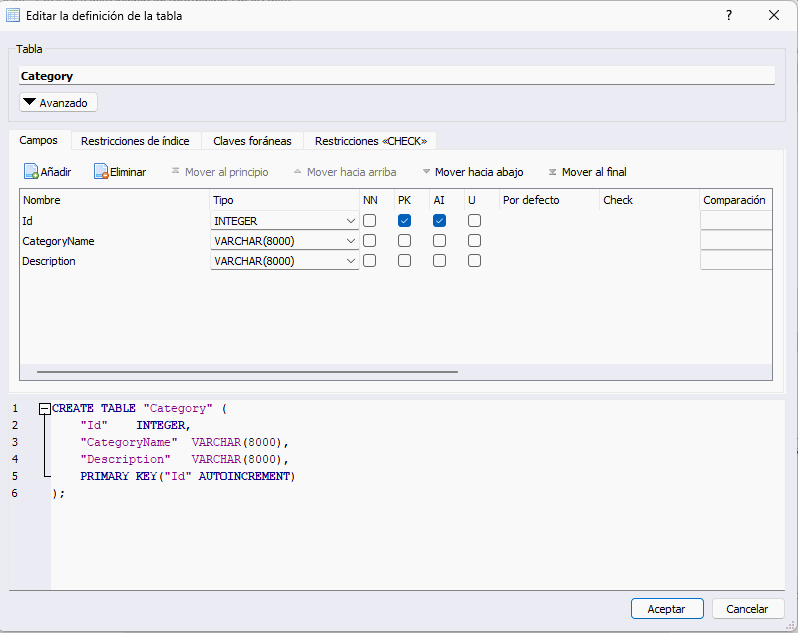The height and width of the screenshot is (633, 798).
Task: Click Mover al final toolbar item
Action: [587, 172]
